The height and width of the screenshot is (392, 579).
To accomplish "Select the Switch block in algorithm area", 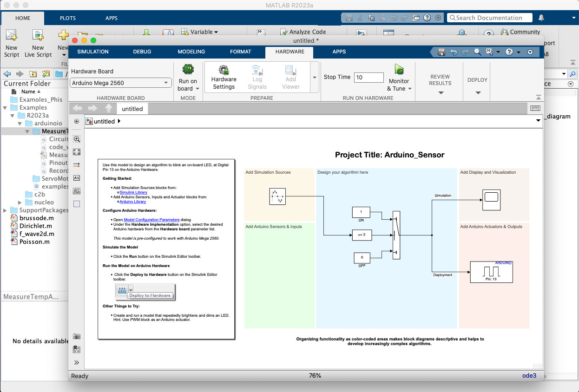I will tap(396, 235).
